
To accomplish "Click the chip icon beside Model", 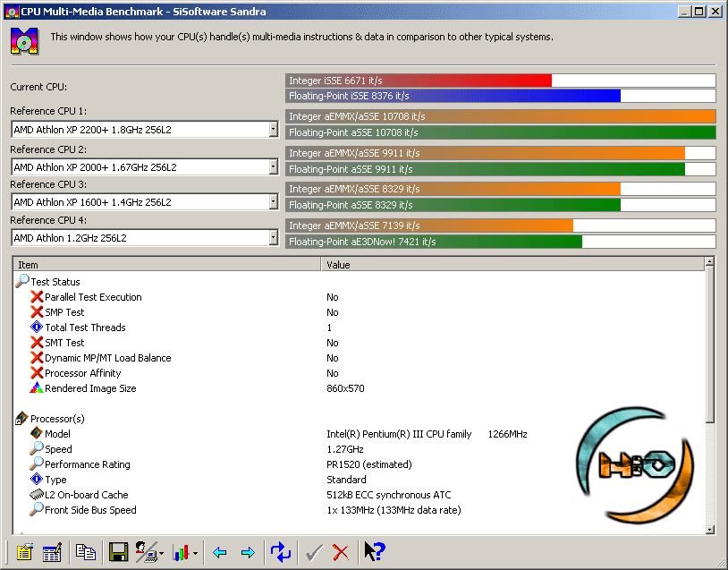I will click(x=37, y=433).
